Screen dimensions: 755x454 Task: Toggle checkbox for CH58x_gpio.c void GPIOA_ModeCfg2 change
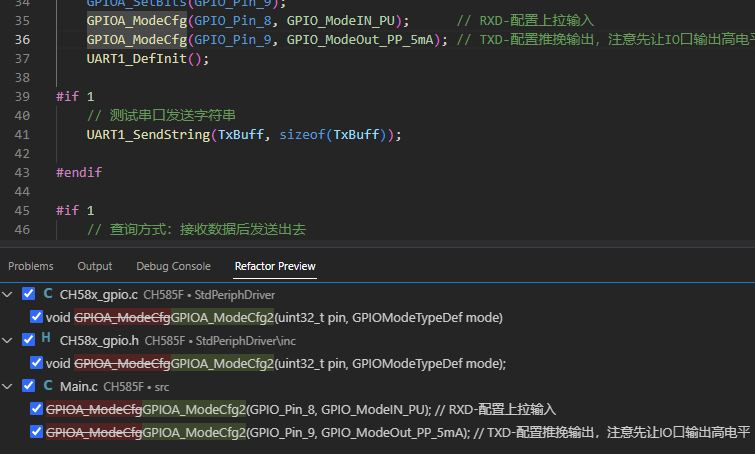(x=36, y=317)
